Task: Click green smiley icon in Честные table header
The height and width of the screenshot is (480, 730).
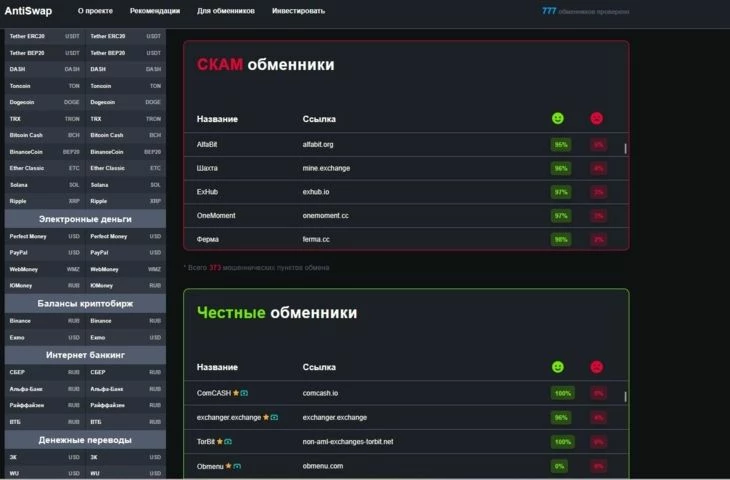Action: pos(558,367)
